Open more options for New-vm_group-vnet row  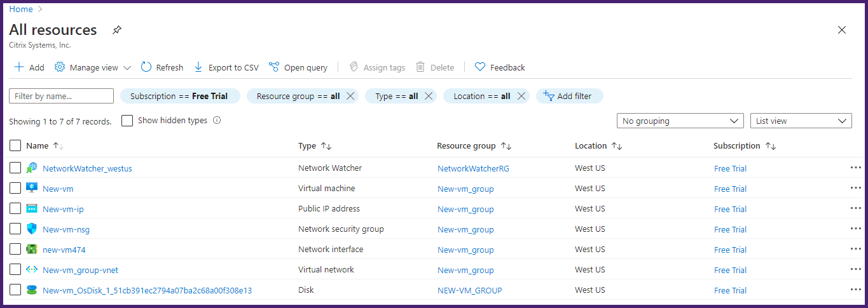[x=855, y=269]
